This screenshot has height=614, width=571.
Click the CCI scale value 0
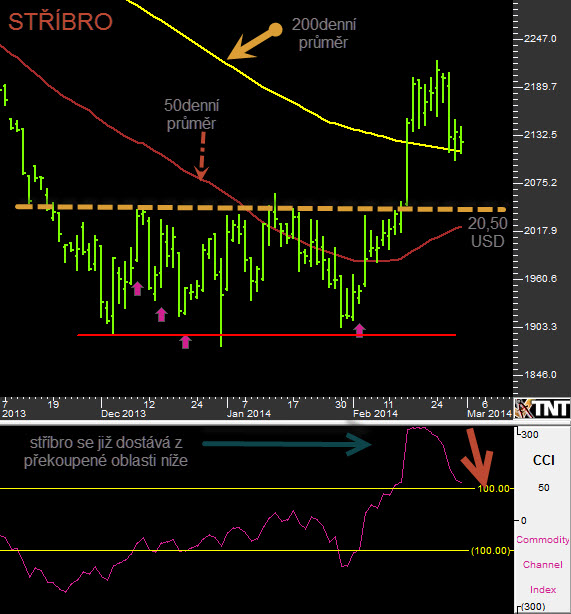524,520
